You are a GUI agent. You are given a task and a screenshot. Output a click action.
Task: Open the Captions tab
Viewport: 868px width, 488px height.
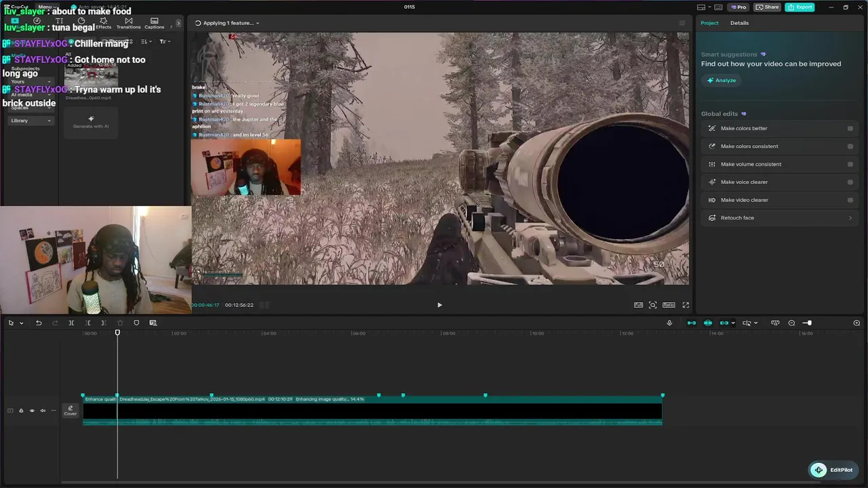[x=154, y=24]
